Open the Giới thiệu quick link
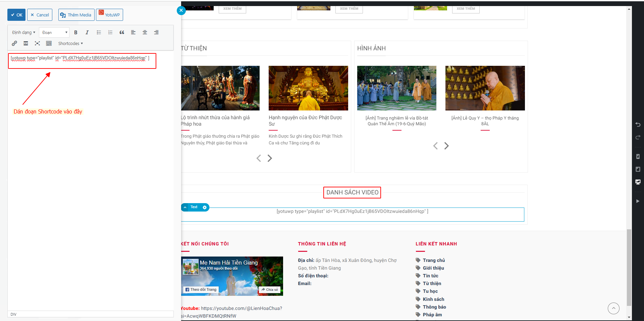The width and height of the screenshot is (644, 321). (x=433, y=268)
